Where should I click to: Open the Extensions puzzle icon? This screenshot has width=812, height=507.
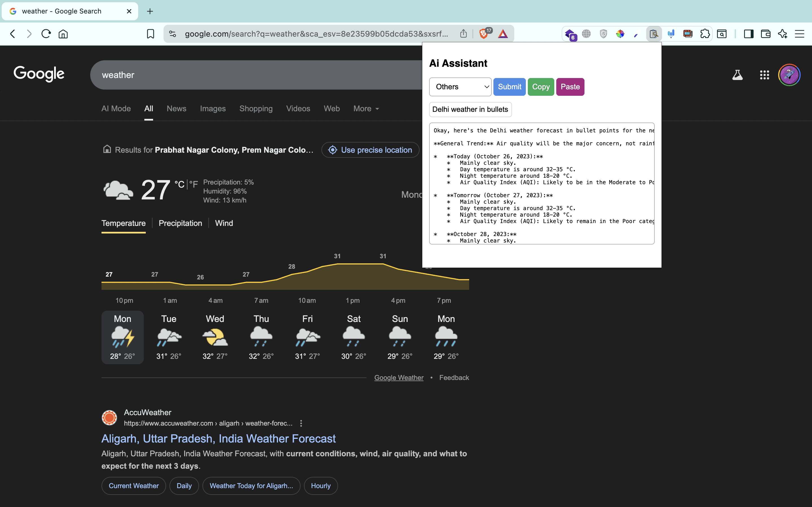point(705,34)
